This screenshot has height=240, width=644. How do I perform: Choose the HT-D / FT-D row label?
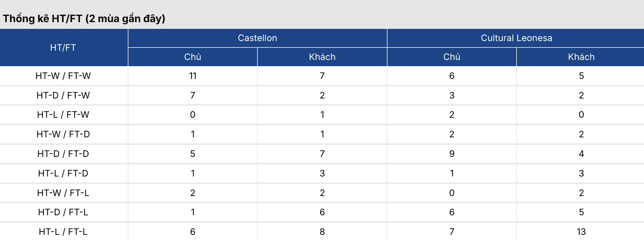click(63, 154)
